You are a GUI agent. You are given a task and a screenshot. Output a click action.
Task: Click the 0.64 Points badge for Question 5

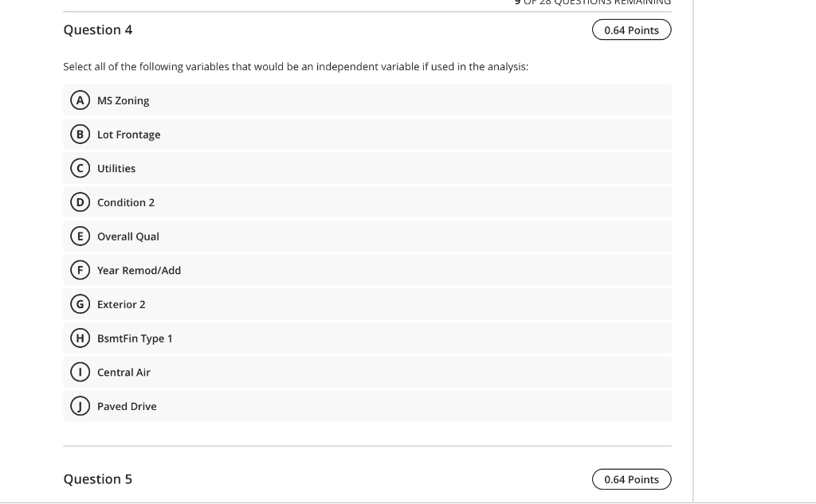point(631,479)
